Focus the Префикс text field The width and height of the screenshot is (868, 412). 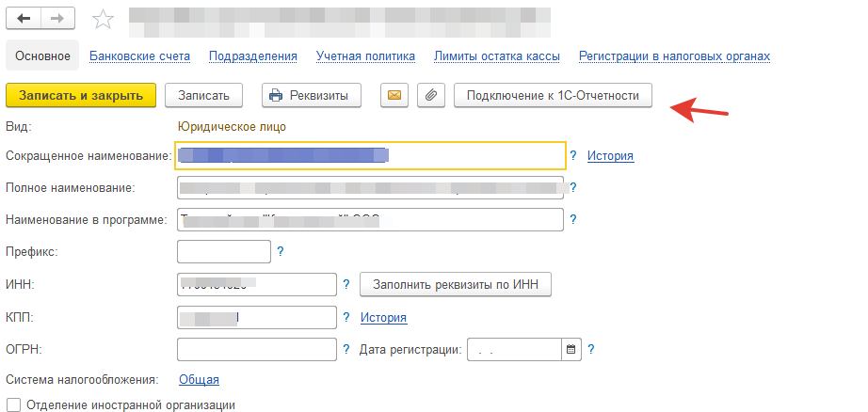click(x=223, y=252)
